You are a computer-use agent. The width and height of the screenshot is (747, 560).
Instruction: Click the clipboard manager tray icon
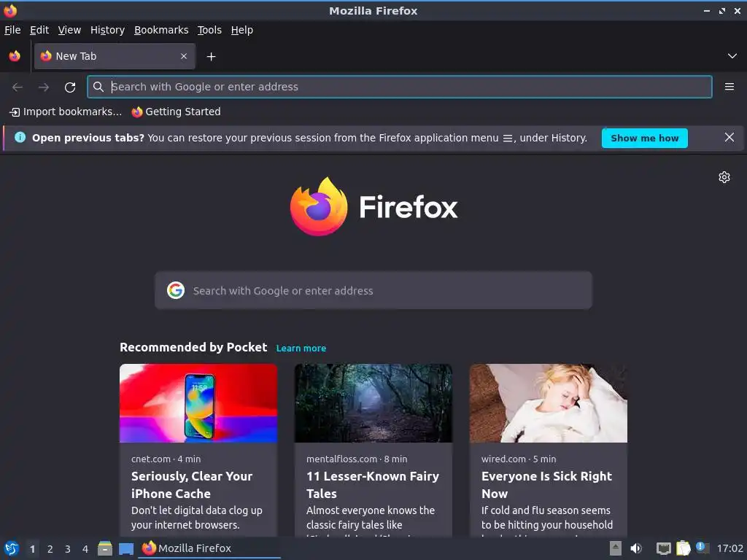tap(683, 548)
